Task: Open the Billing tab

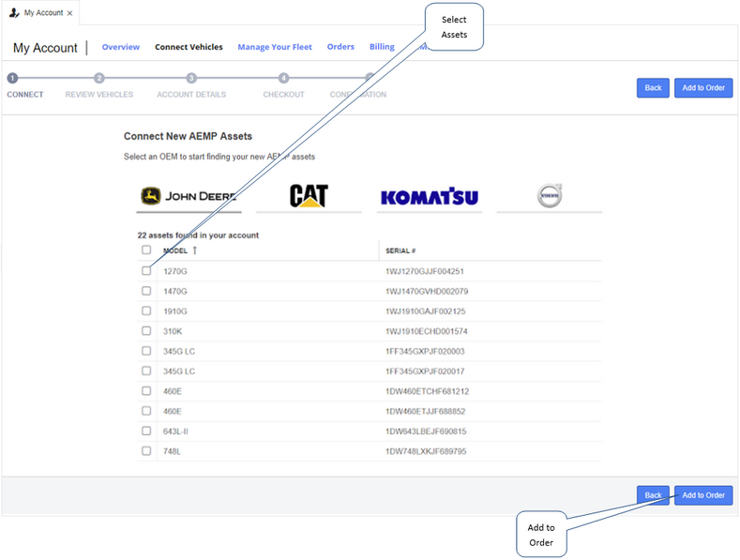Action: 382,47
